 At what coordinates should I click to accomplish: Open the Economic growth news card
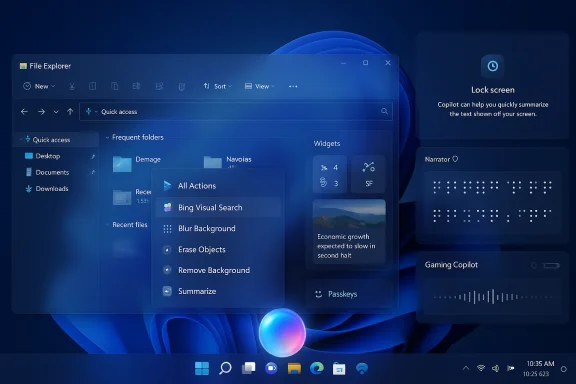click(349, 232)
